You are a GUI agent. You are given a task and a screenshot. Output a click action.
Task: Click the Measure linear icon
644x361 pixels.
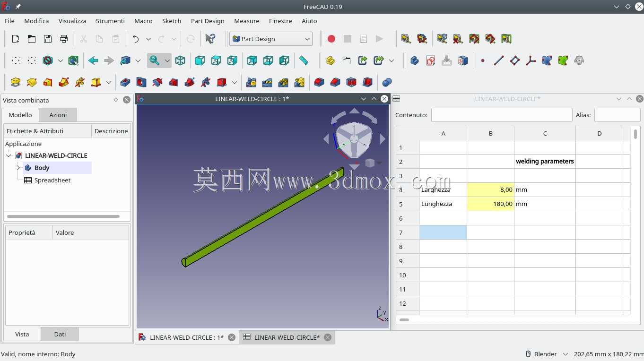(405, 39)
